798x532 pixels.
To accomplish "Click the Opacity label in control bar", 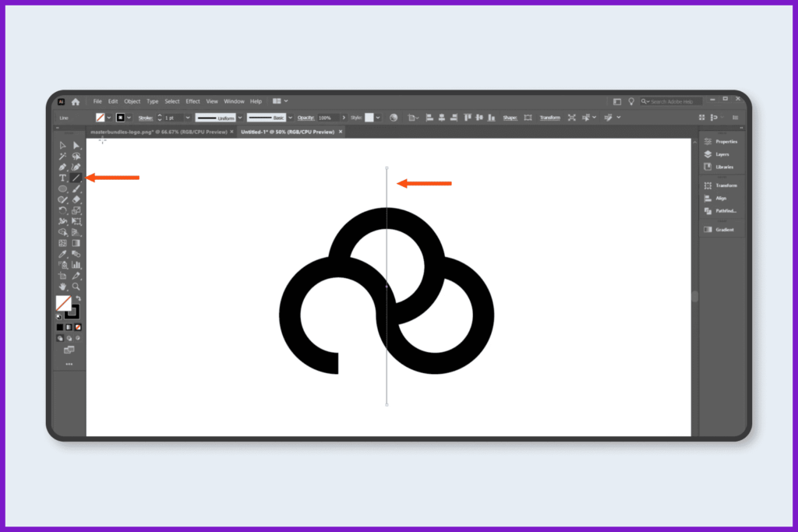I will pos(305,118).
